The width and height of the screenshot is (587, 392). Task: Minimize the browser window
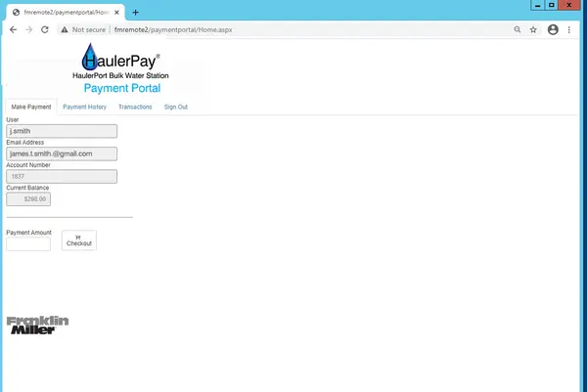pyautogui.click(x=537, y=5)
